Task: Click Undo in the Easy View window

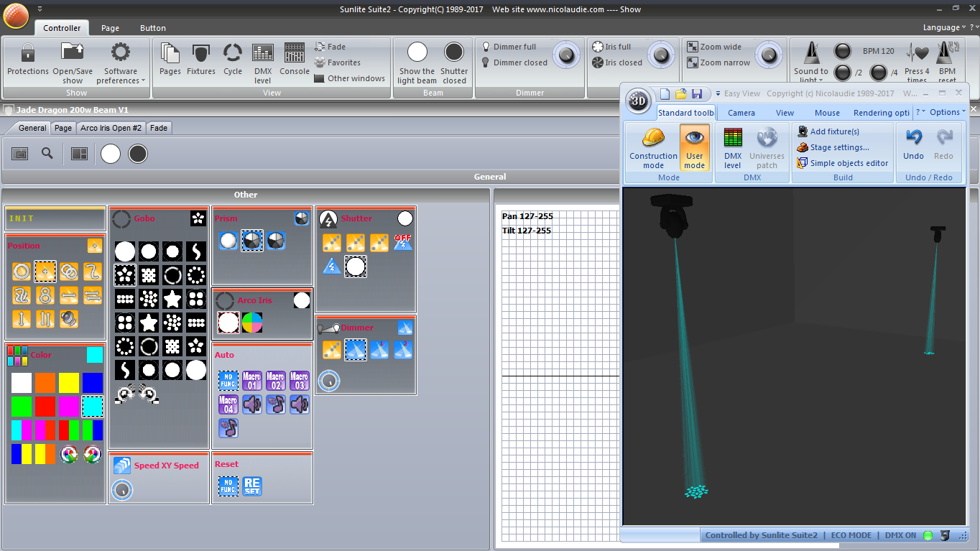Action: 914,144
